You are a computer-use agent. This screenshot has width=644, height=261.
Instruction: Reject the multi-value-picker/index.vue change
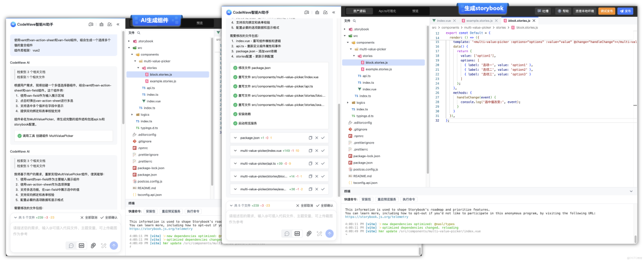[317, 151]
